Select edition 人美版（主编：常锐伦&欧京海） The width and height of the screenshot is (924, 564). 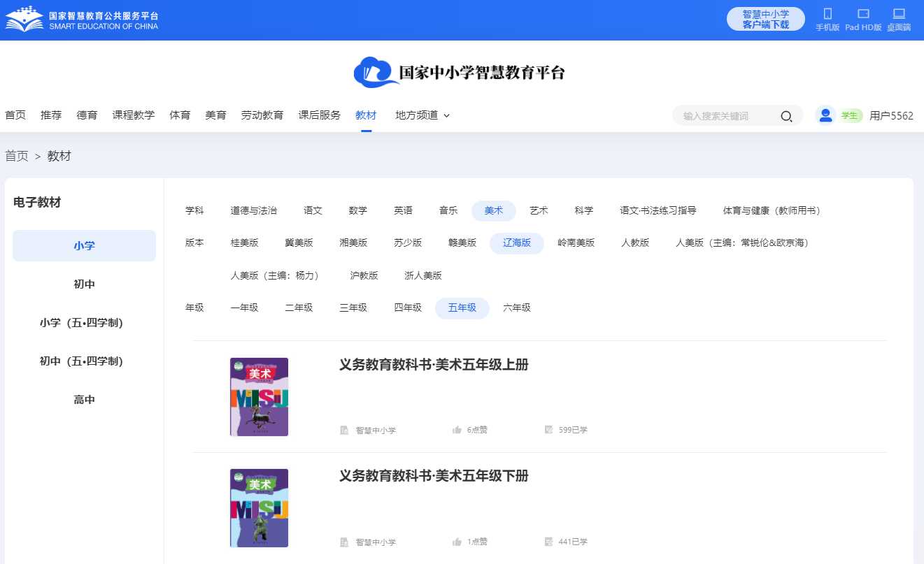pyautogui.click(x=742, y=243)
